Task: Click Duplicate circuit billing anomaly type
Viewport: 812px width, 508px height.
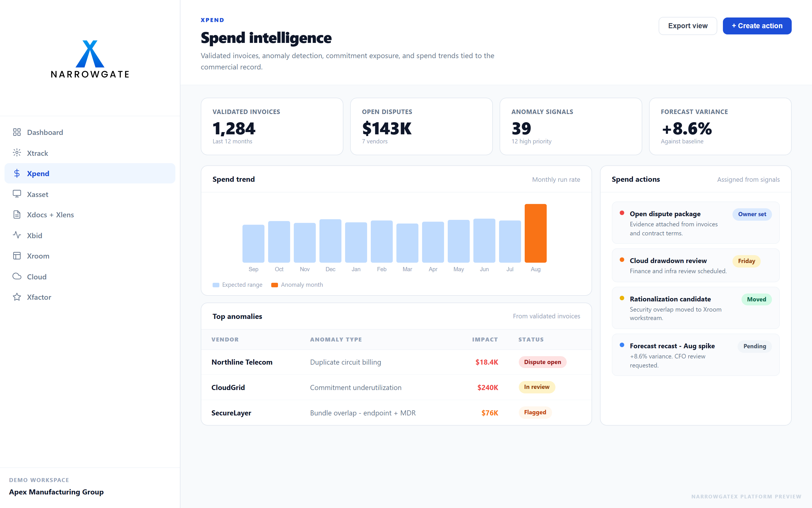Action: [x=345, y=362]
